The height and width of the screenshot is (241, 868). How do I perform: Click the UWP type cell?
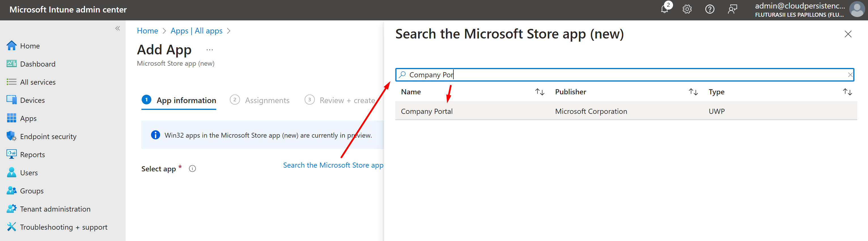716,111
